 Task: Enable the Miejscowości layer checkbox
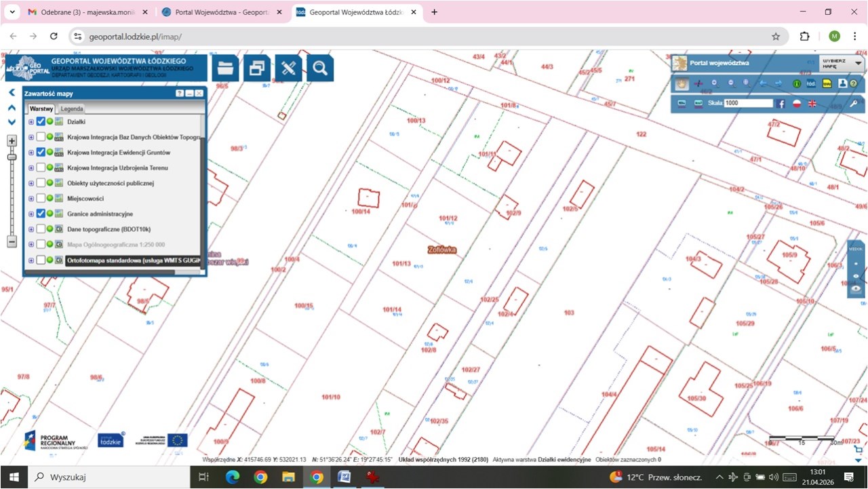coord(41,198)
